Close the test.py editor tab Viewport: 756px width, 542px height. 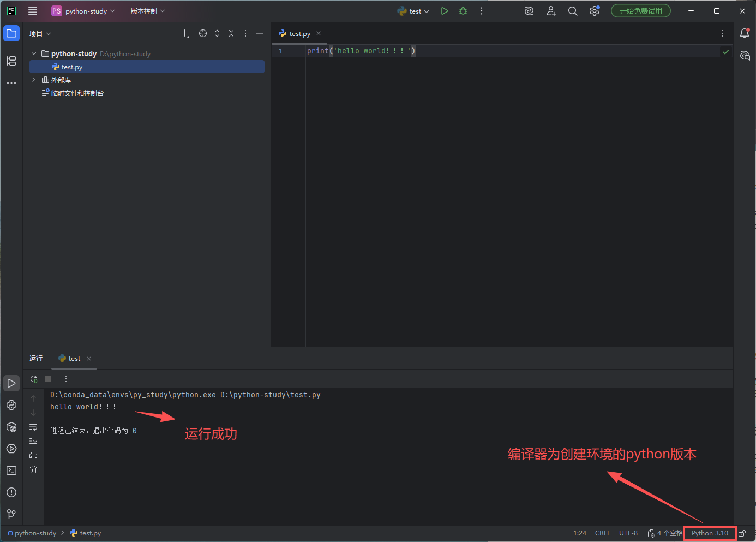tap(319, 33)
